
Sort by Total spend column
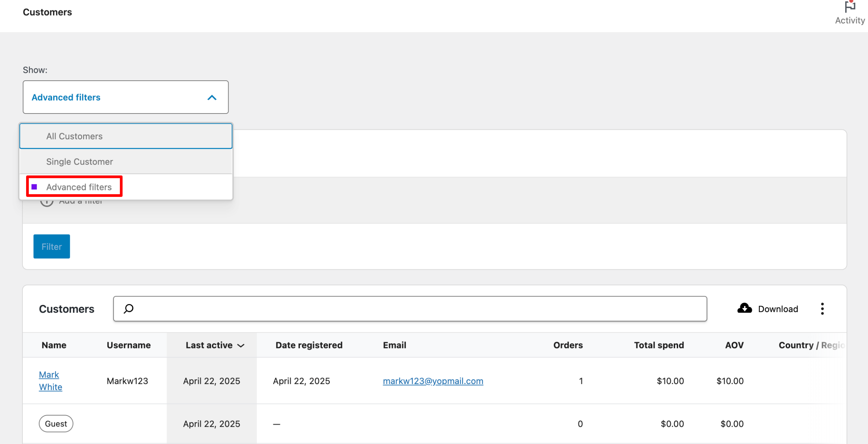(x=659, y=345)
